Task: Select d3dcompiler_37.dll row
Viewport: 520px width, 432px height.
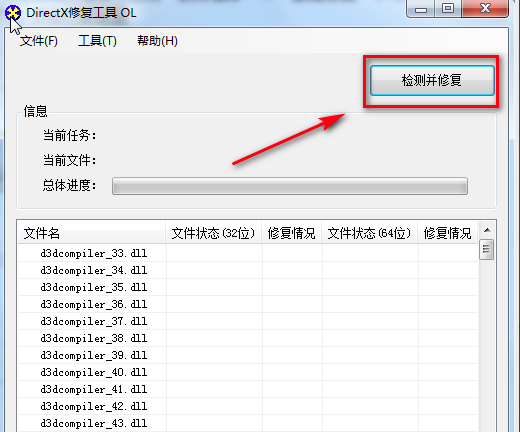Action: pos(248,321)
